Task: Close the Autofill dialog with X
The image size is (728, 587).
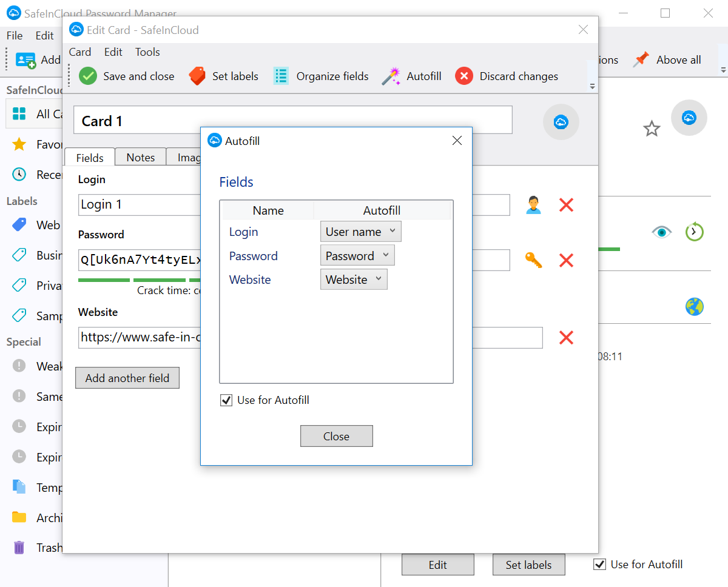Action: 457,141
